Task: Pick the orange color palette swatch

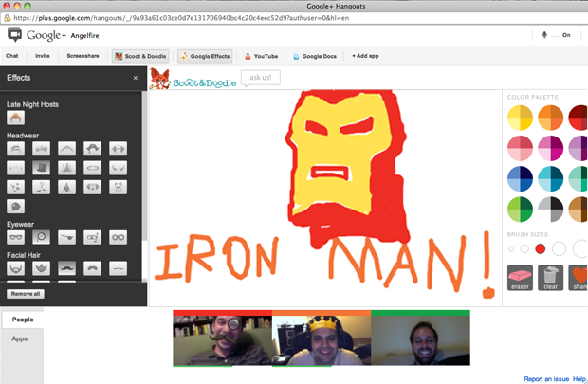Action: pos(550,118)
